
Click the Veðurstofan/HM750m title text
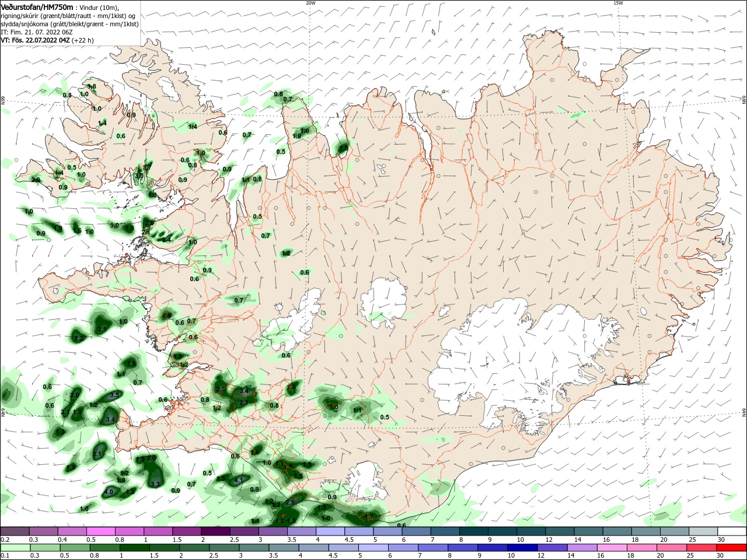(37, 7)
